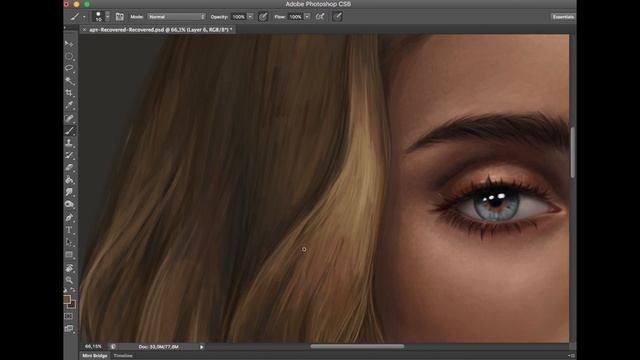Open the foreground color picker

coord(67,299)
